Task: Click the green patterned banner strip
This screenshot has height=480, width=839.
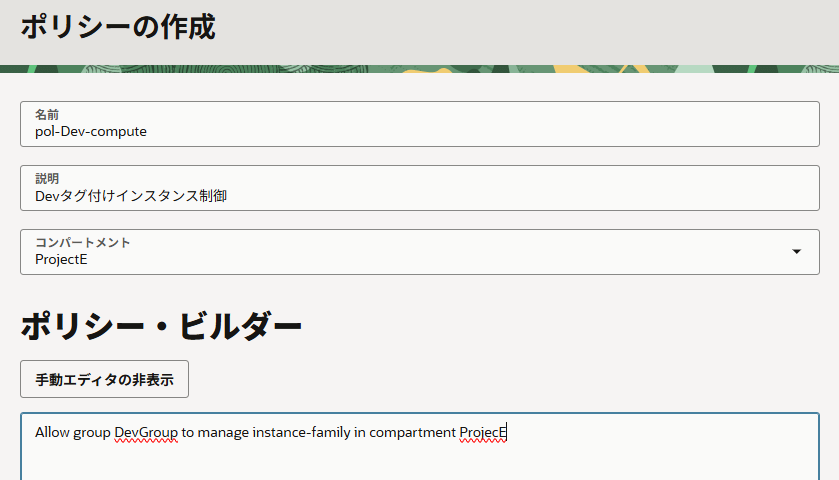Action: [420, 69]
